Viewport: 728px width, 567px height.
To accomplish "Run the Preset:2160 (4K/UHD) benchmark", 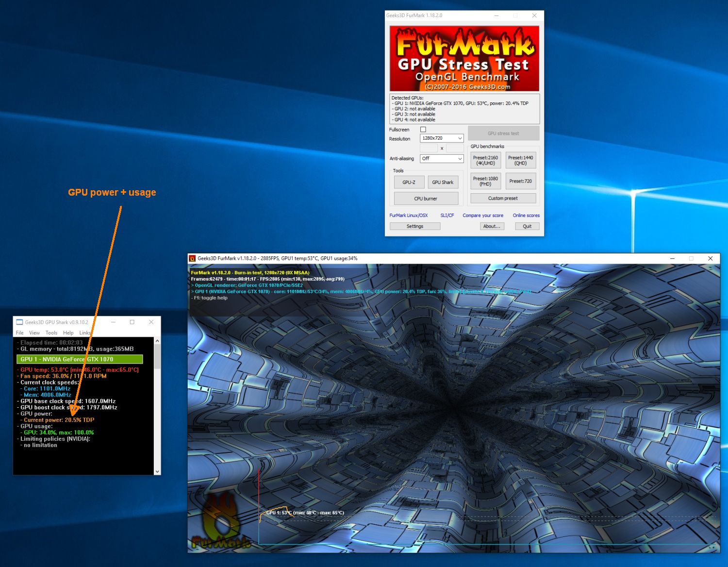I will (x=485, y=160).
